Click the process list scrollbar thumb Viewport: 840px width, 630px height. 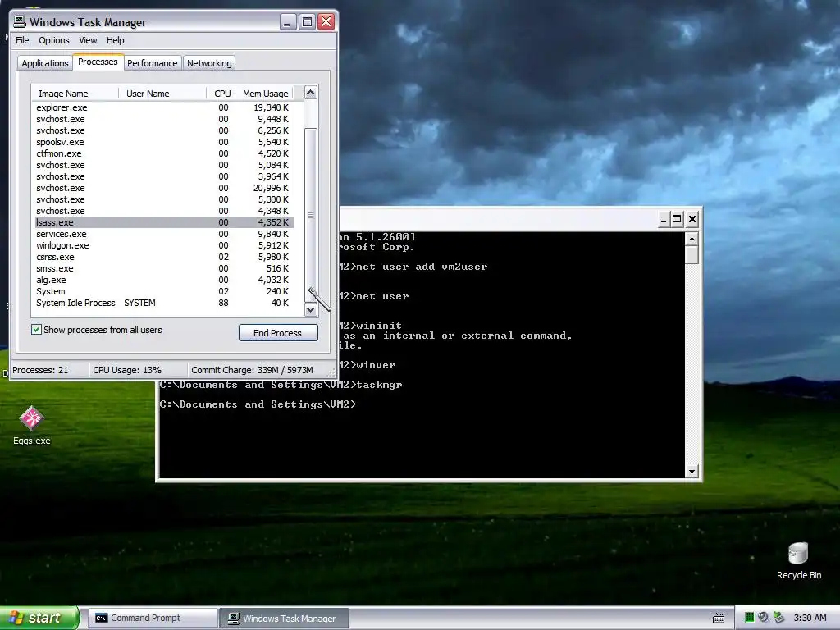point(311,214)
